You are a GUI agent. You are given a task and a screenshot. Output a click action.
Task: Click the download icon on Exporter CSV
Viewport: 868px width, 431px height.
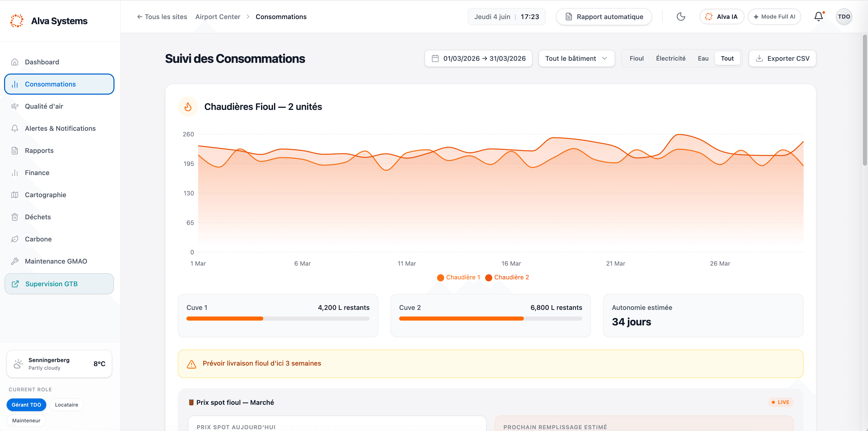759,59
